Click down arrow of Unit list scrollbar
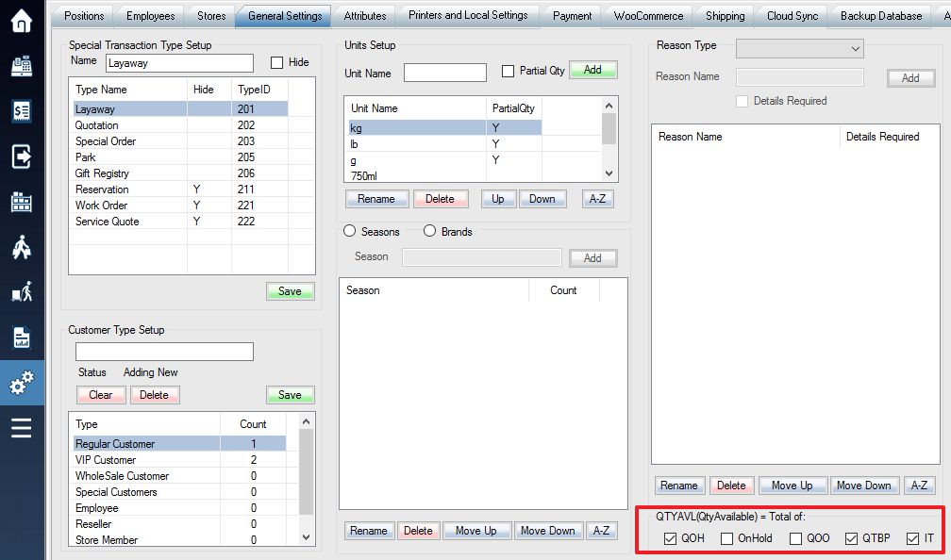 coord(609,173)
